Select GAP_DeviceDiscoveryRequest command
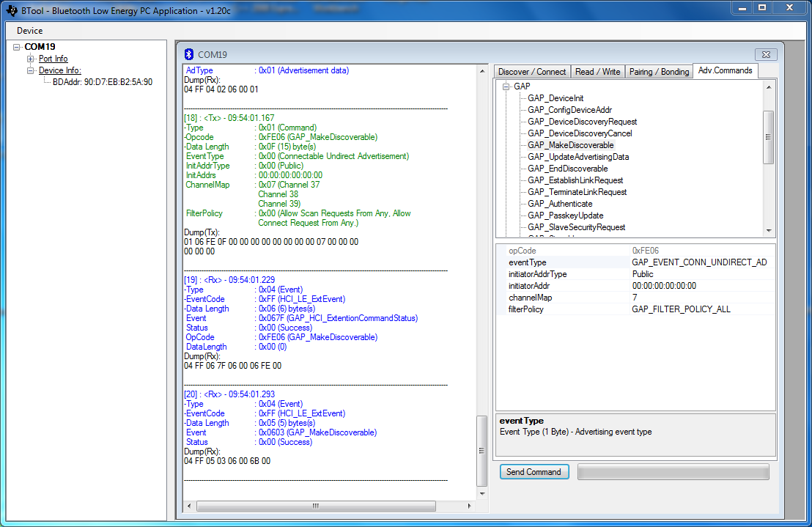The width and height of the screenshot is (812, 527). point(582,122)
